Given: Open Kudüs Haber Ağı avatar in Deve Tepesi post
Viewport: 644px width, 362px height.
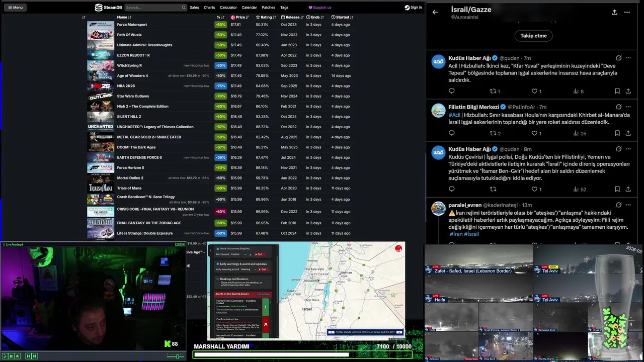Looking at the screenshot, I should click(x=439, y=61).
